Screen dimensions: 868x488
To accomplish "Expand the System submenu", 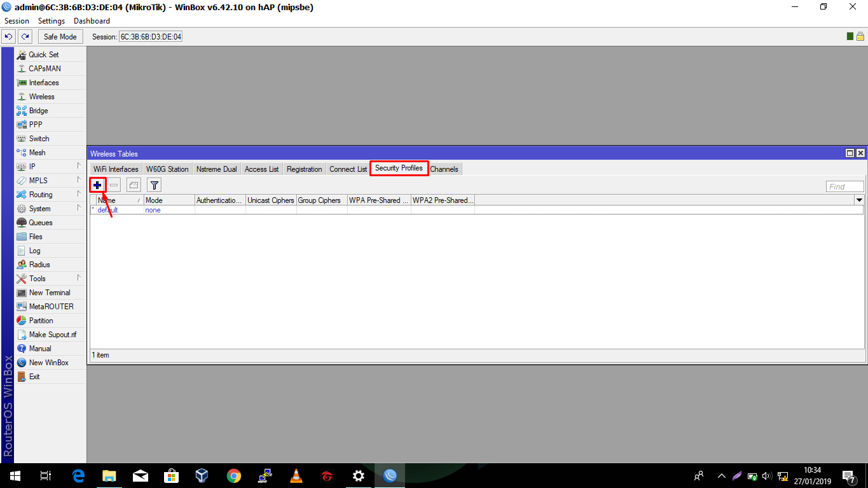I will [x=79, y=208].
